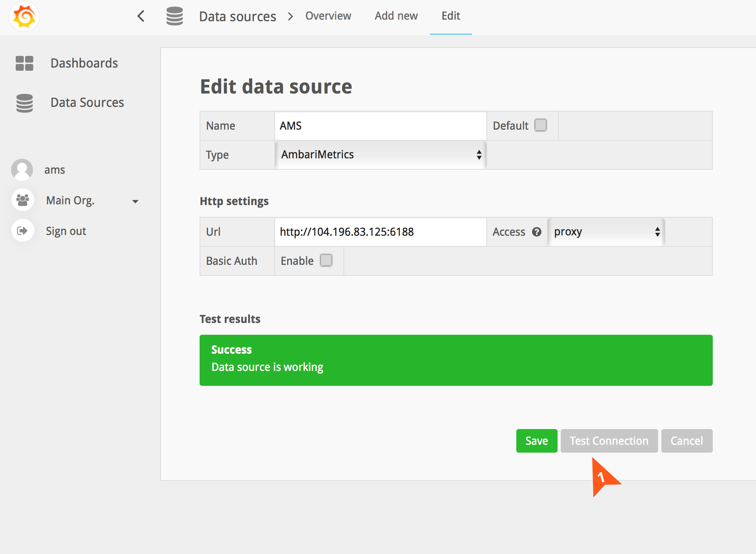This screenshot has height=554, width=756.
Task: Click the back chevron arrow in header
Action: pos(141,16)
